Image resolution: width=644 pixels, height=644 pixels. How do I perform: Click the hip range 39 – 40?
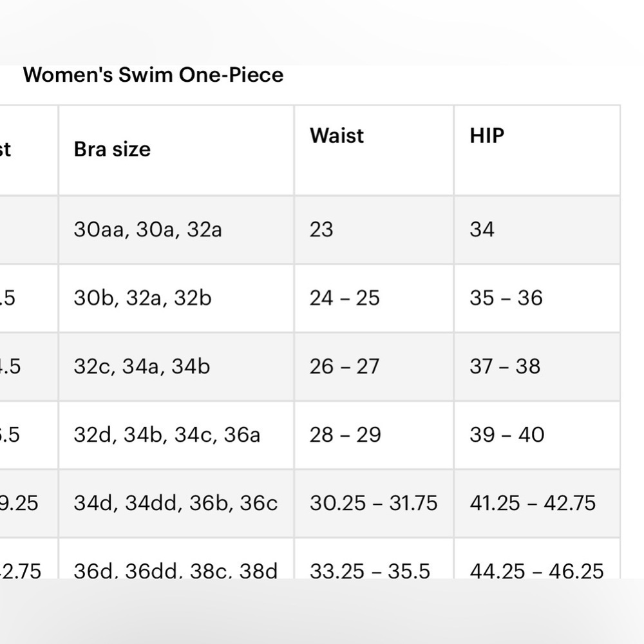pos(507,435)
